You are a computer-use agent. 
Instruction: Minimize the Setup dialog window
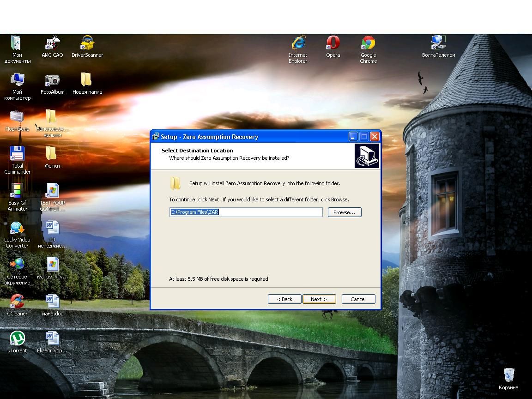coord(353,136)
